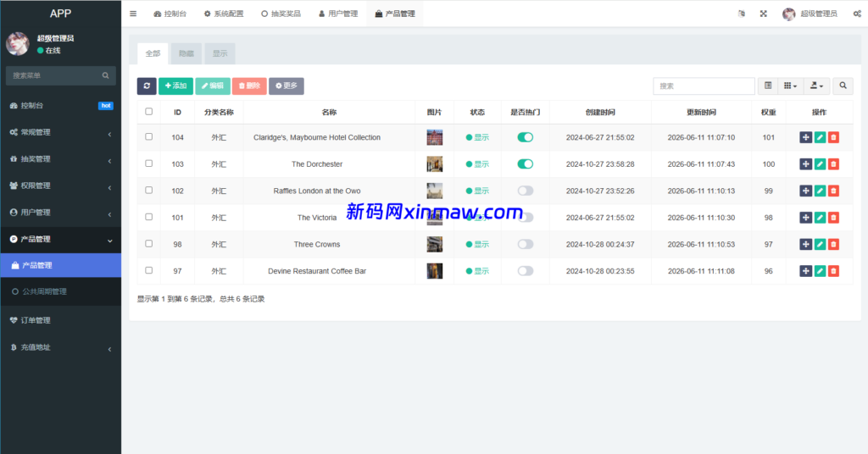Enable hot toggle for Three Crowns row

[x=526, y=244]
